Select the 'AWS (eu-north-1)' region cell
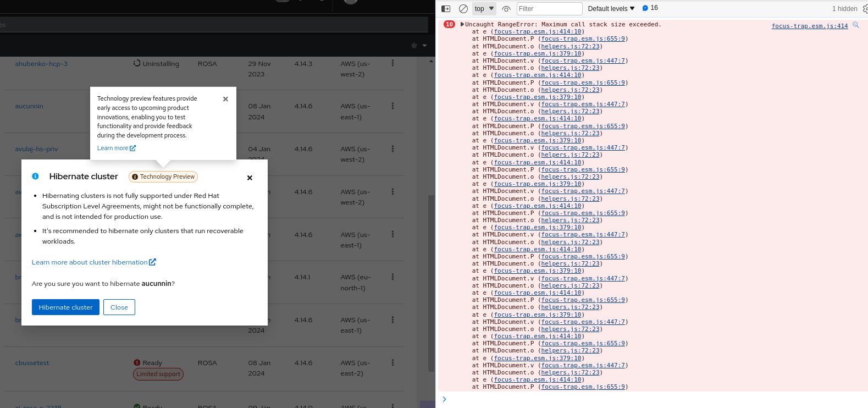Image resolution: width=868 pixels, height=408 pixels. pyautogui.click(x=356, y=283)
